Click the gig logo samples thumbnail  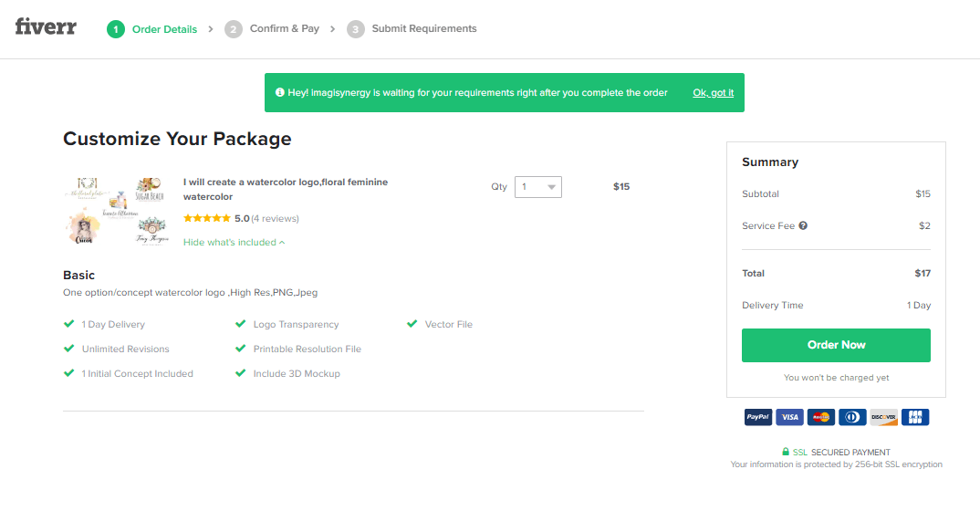pyautogui.click(x=117, y=211)
